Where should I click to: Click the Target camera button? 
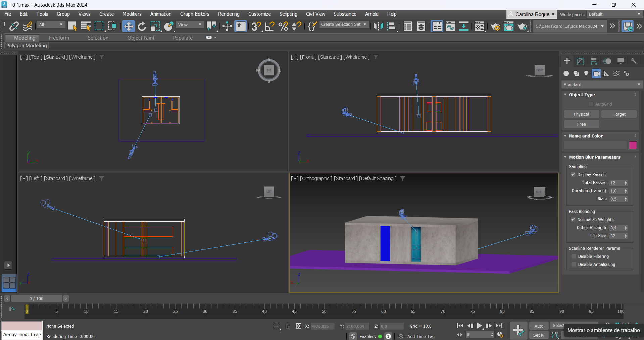pyautogui.click(x=619, y=114)
